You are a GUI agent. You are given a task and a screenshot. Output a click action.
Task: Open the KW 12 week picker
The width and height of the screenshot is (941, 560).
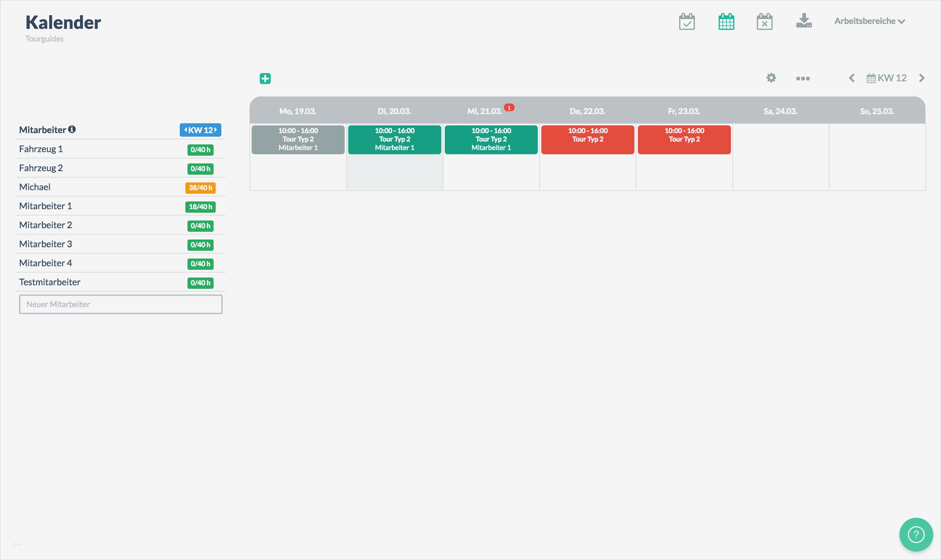pyautogui.click(x=887, y=78)
